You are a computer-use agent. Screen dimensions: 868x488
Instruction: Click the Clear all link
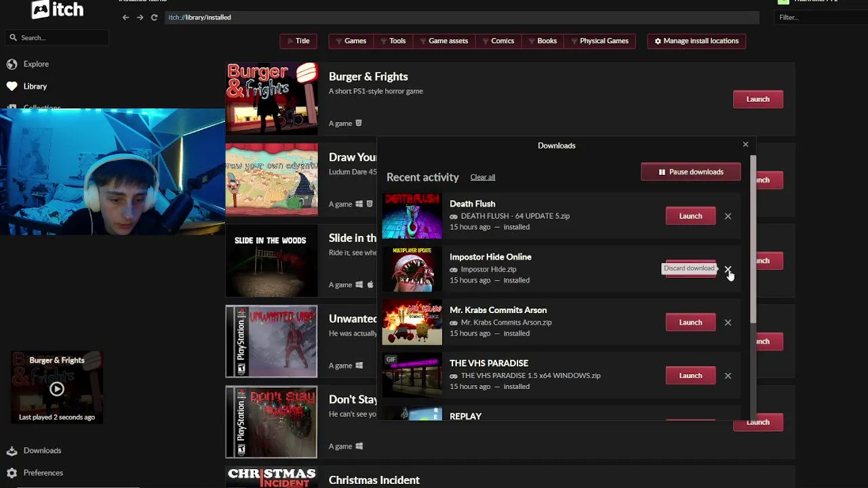tap(483, 177)
